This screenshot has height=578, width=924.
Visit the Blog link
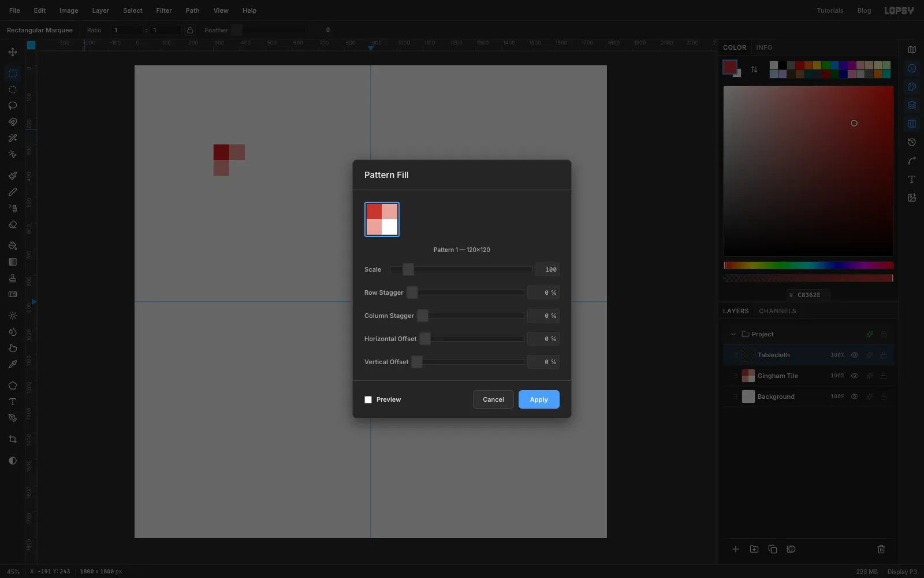click(864, 10)
